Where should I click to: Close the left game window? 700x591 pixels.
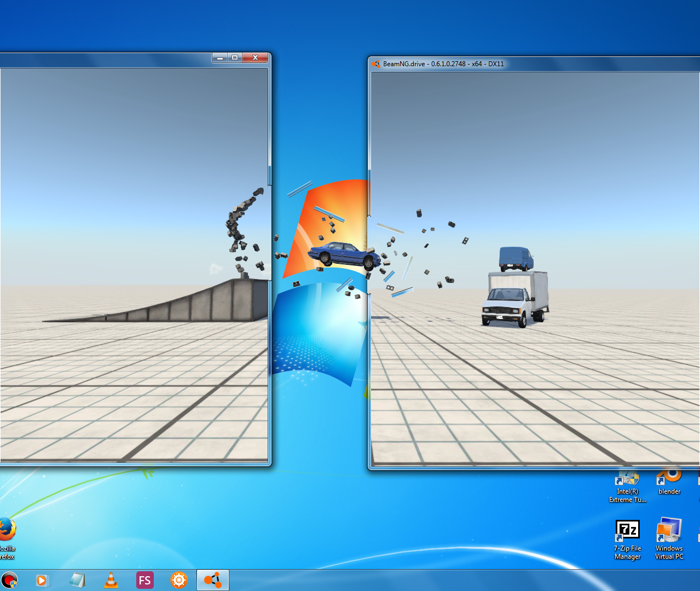[255, 57]
